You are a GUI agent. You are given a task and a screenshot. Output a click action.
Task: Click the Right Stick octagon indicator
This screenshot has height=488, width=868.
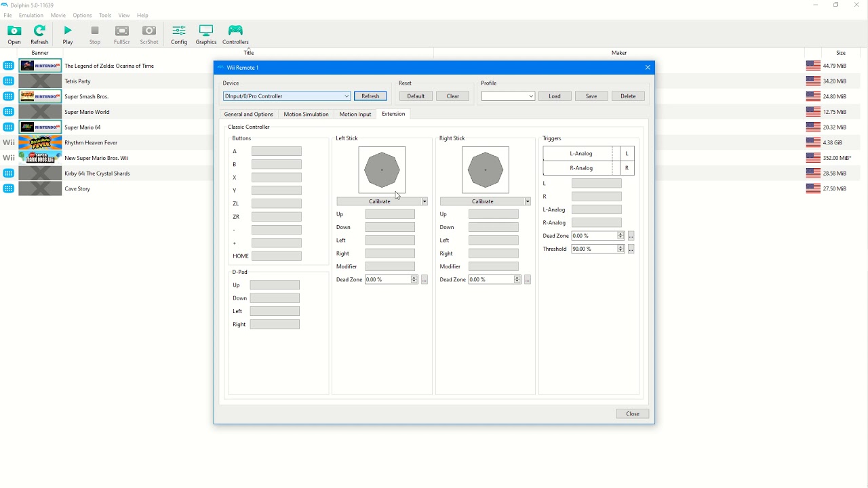pyautogui.click(x=486, y=169)
